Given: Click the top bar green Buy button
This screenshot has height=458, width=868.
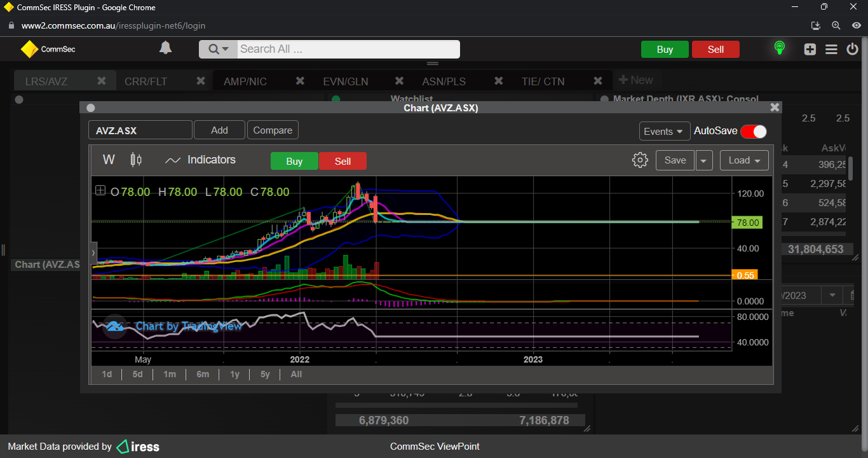Looking at the screenshot, I should click(x=665, y=50).
